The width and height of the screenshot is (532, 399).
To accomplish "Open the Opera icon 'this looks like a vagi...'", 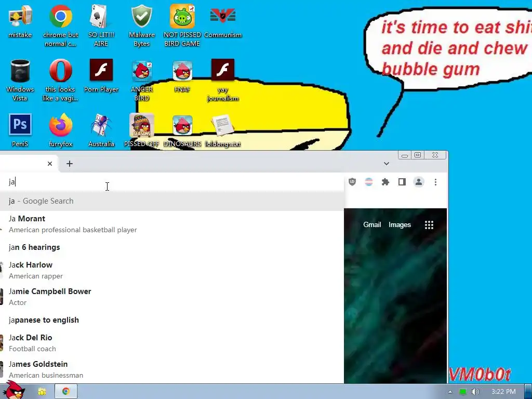I will pyautogui.click(x=60, y=81).
